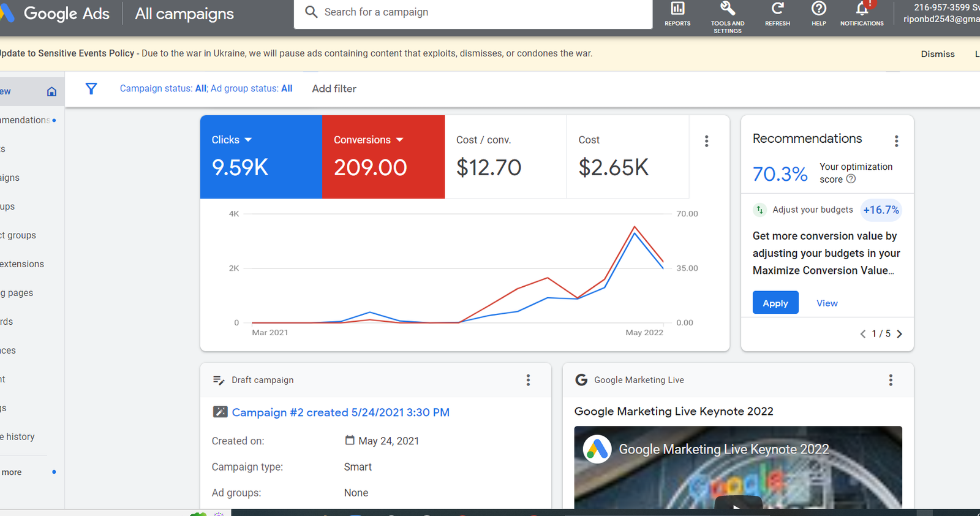980x516 pixels.
Task: Open Campaign #2 draft campaign link
Action: 341,412
